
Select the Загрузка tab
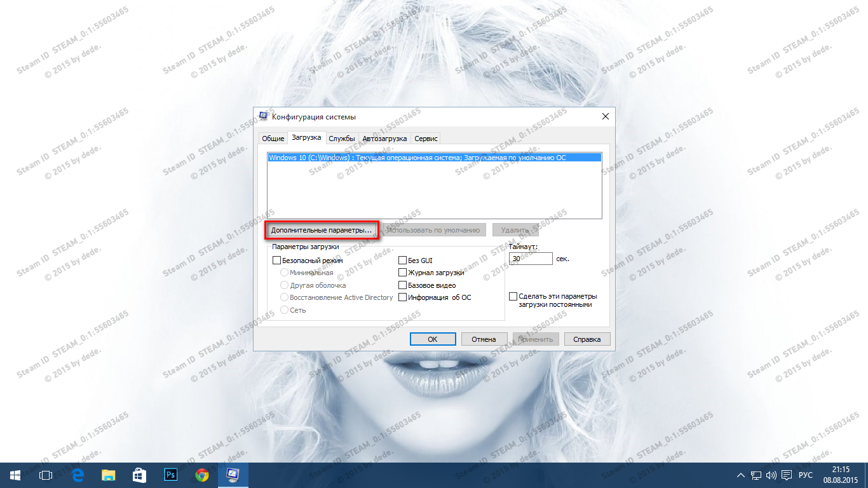306,137
